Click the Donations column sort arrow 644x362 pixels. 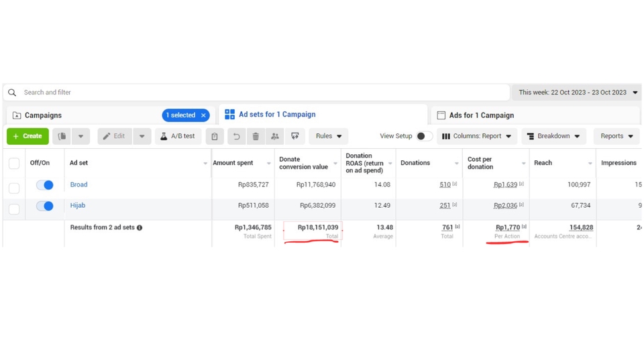[x=456, y=164]
